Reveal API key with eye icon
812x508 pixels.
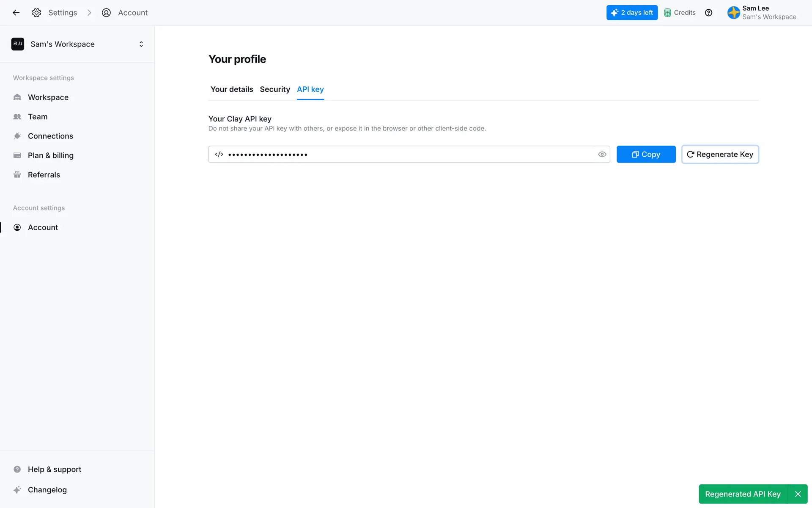[602, 155]
